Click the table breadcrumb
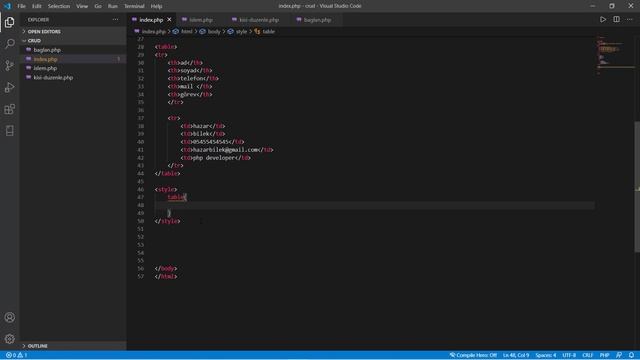This screenshot has height=360, width=640. tap(268, 31)
